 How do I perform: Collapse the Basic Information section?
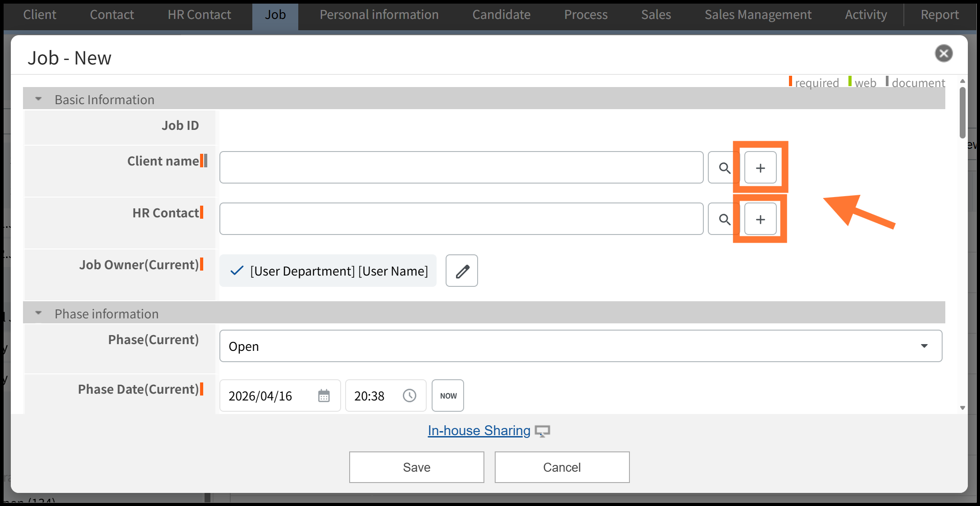click(39, 99)
